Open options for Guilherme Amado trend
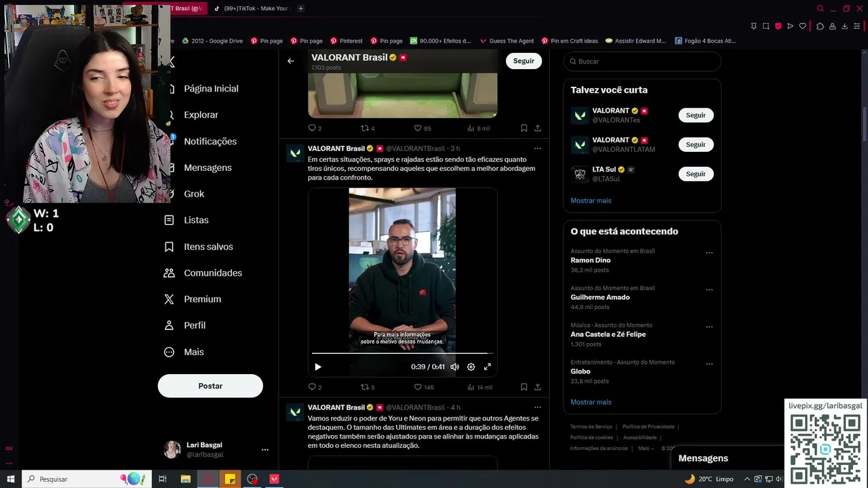Image resolution: width=868 pixels, height=488 pixels. (709, 290)
